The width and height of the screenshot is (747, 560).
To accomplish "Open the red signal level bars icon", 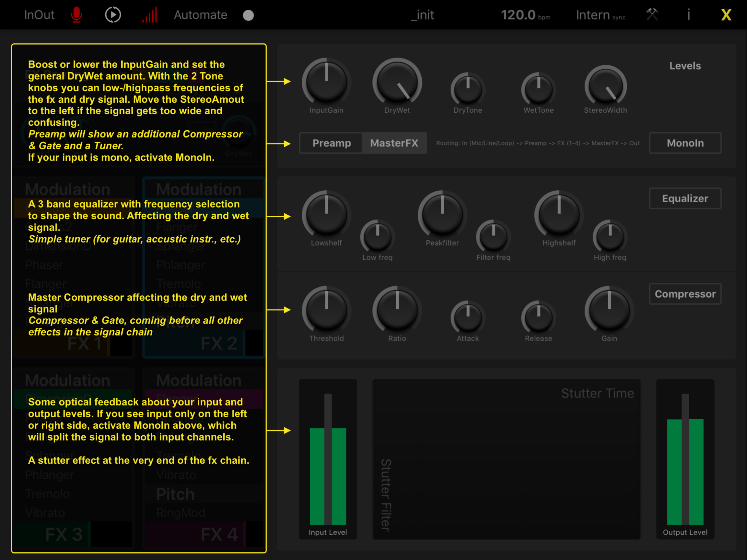I will (x=150, y=15).
